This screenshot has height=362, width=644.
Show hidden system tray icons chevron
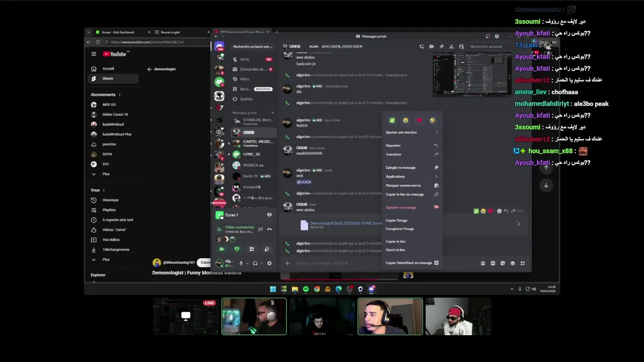512,289
